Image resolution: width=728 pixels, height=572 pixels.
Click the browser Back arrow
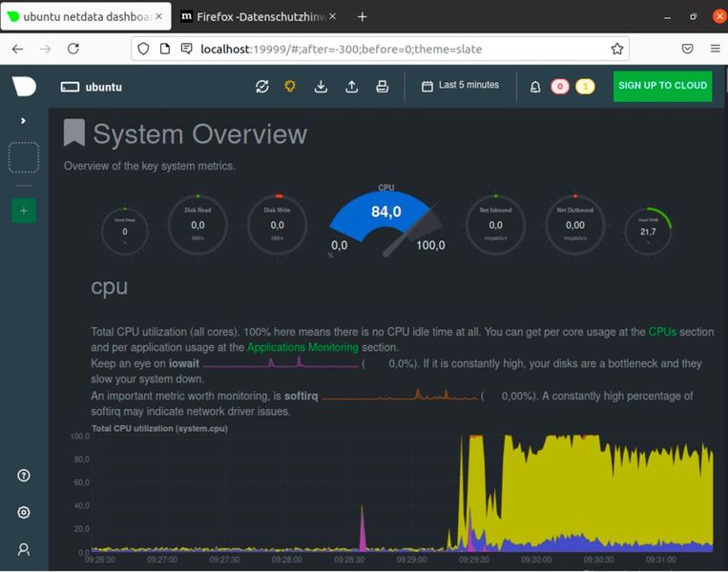coord(17,49)
